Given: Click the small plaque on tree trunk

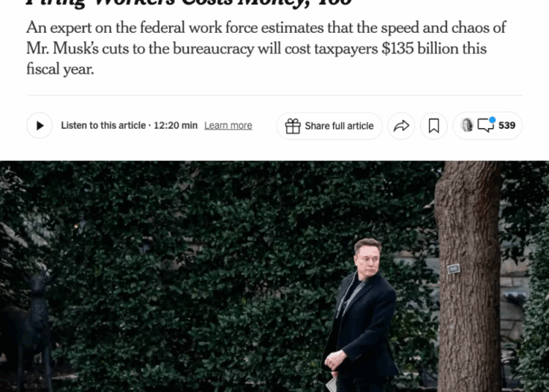Looking at the screenshot, I should (x=453, y=269).
